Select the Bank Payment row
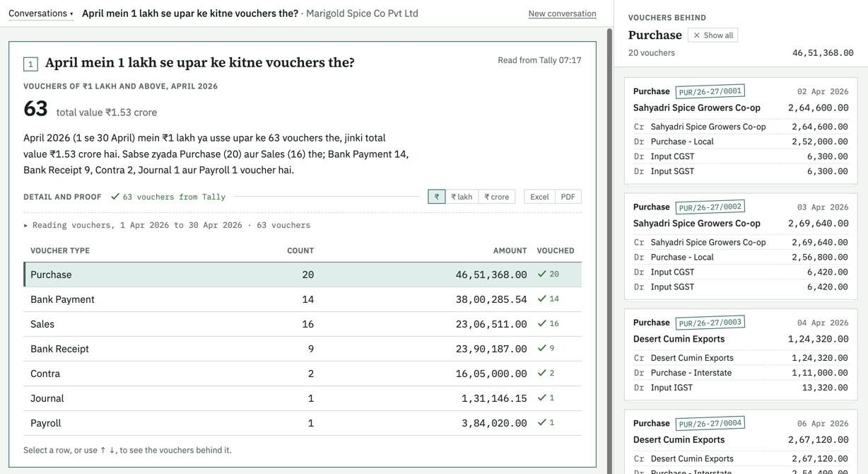 tap(303, 299)
